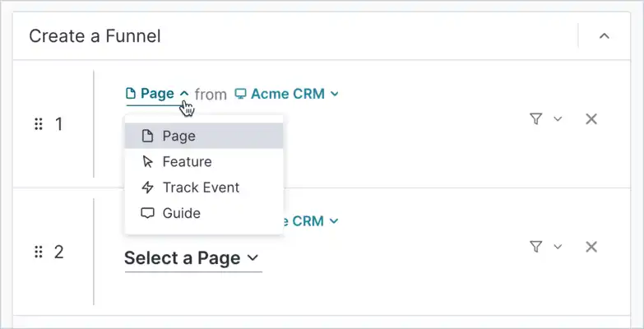The image size is (644, 329).
Task: Open the Acme CRM dropdown in step 1
Action: click(287, 94)
